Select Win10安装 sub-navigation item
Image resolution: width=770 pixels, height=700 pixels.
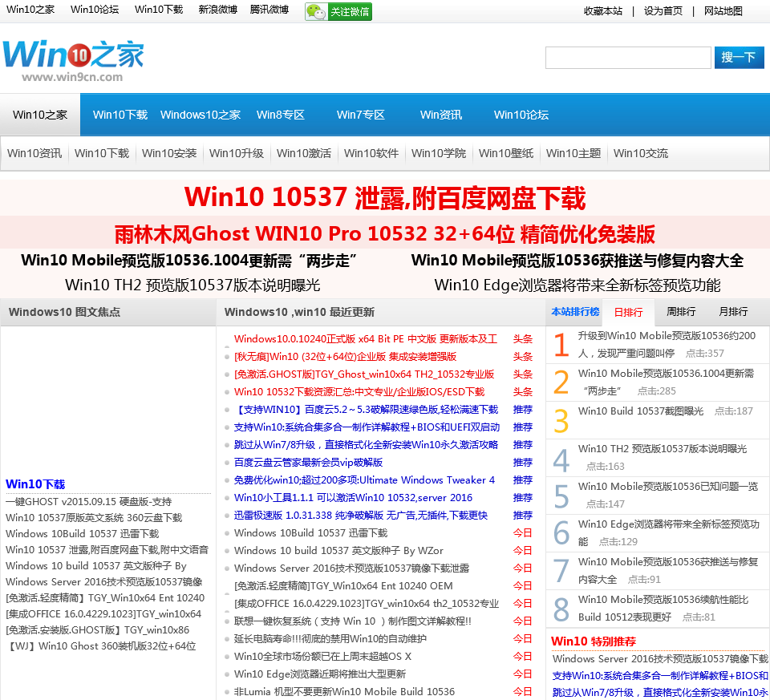[169, 153]
